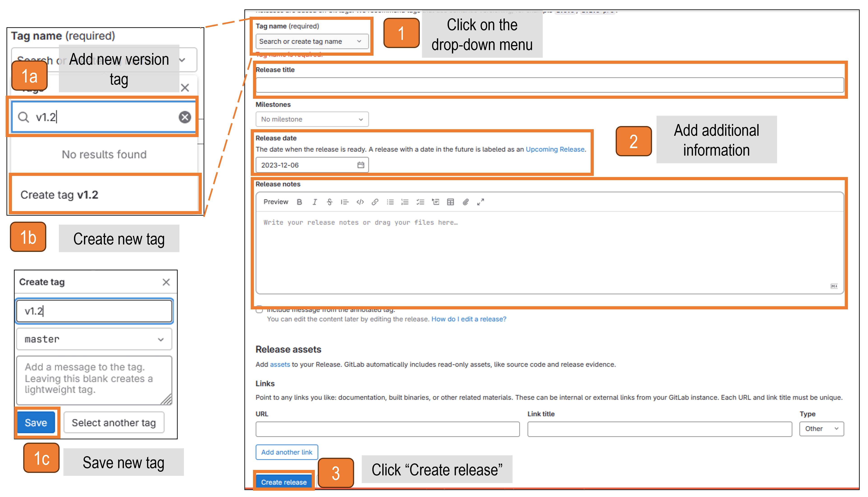Image resolution: width=868 pixels, height=497 pixels.
Task: Toggle include message from annotated tag checkbox
Action: [x=259, y=309]
